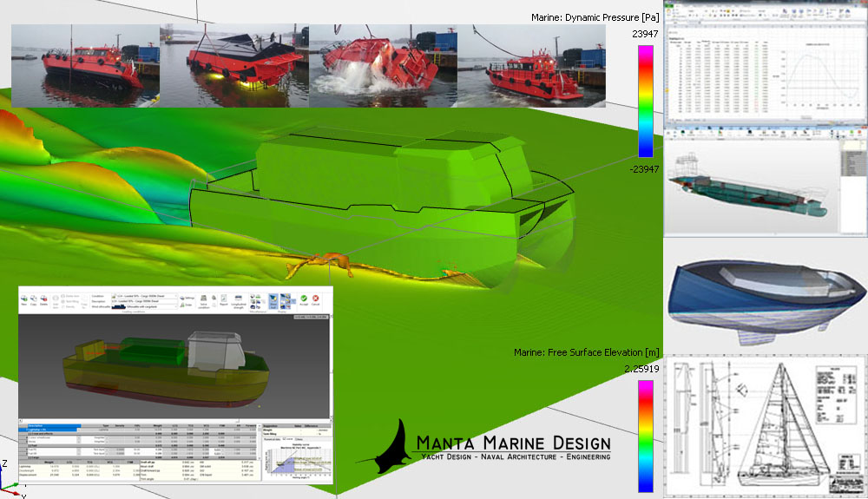The image size is (868, 499).
Task: Switch to the Numerical data tab
Action: (x=273, y=439)
